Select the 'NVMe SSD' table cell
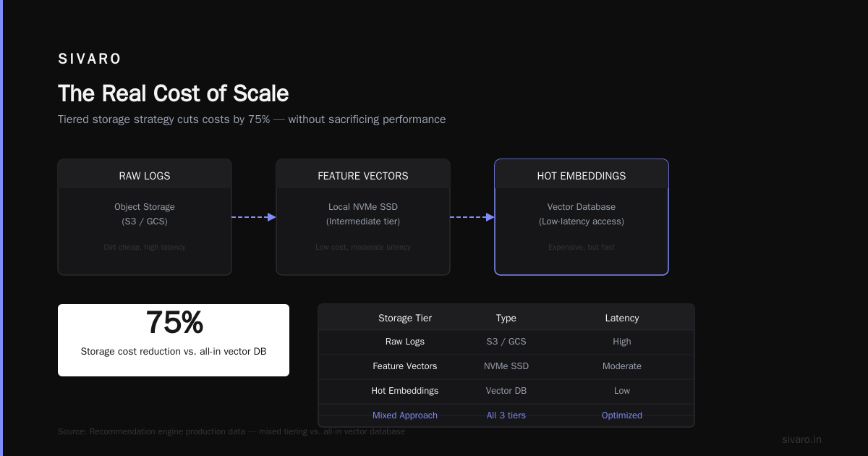The image size is (868, 456). (x=506, y=366)
